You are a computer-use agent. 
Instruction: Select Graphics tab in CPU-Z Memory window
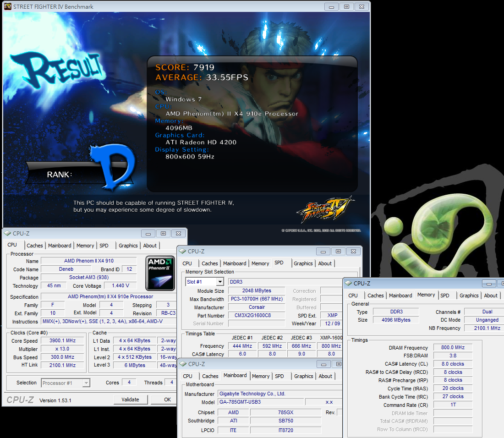[469, 296]
